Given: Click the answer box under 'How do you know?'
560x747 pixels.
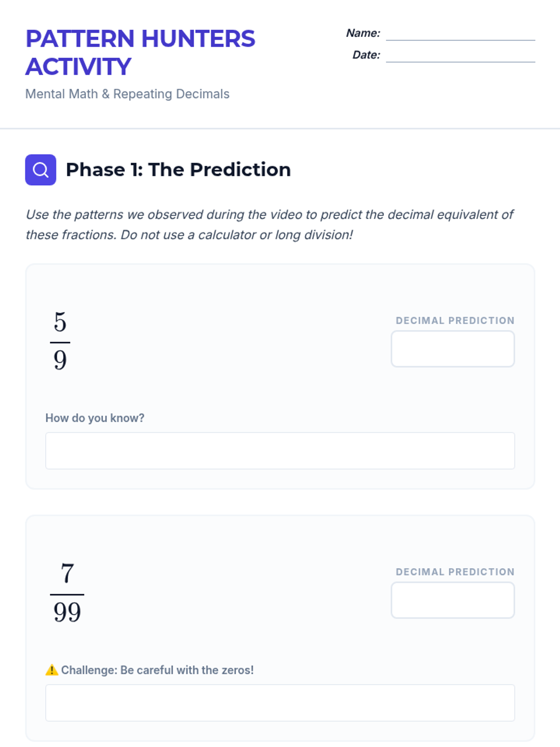Looking at the screenshot, I should (280, 451).
